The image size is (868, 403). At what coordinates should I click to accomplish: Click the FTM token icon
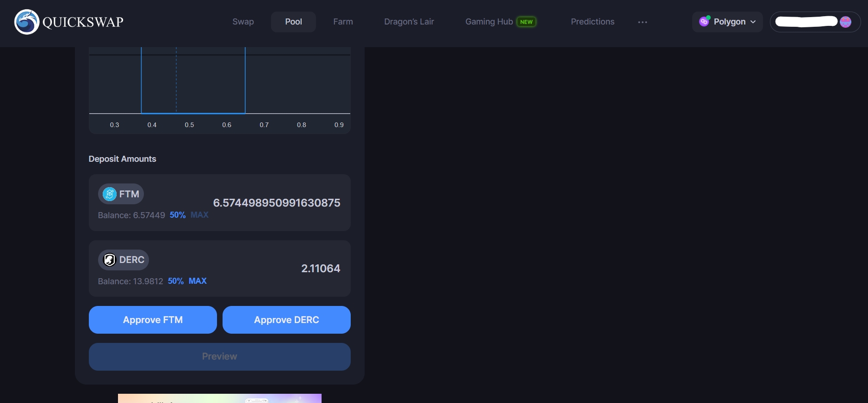pos(110,194)
